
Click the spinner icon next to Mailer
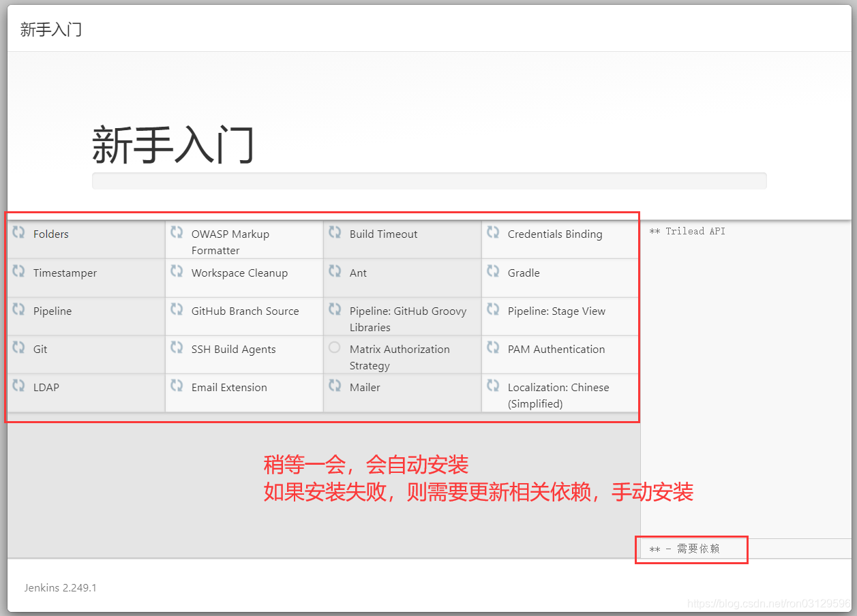tap(335, 386)
